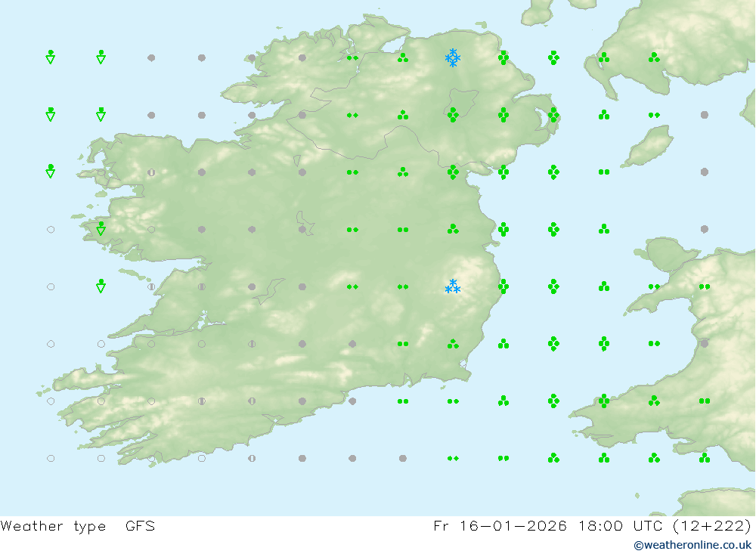Click the rain symbol over Pembrokeshire in Wales

603,401
